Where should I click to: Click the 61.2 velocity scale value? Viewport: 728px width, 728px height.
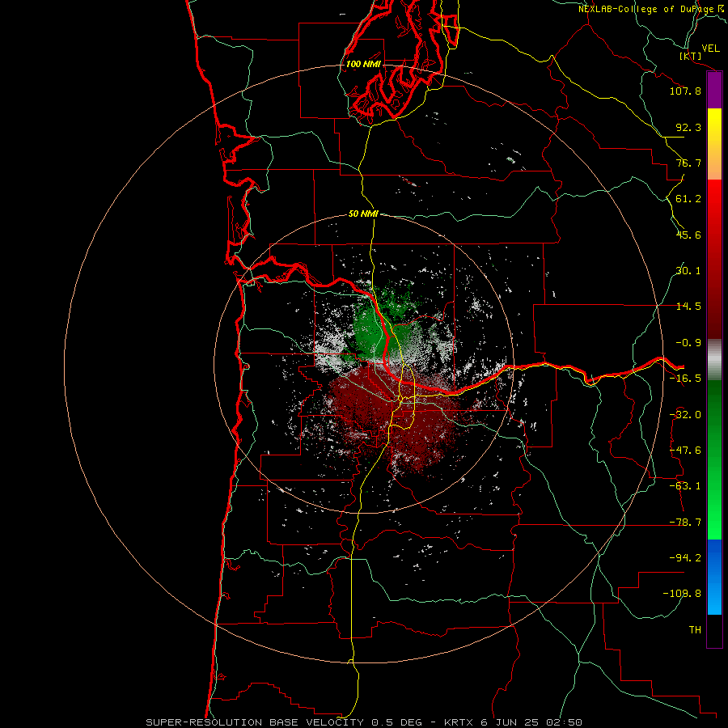tap(688, 199)
